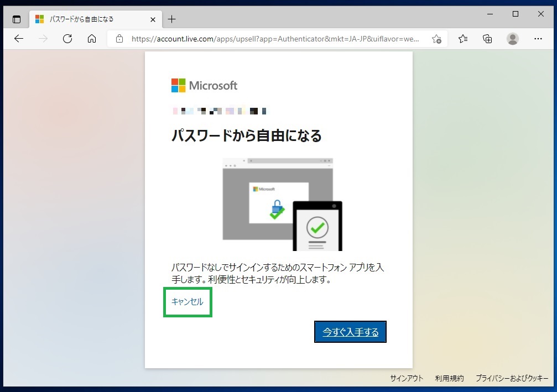Add this page to favorites
557x392 pixels.
pos(436,39)
